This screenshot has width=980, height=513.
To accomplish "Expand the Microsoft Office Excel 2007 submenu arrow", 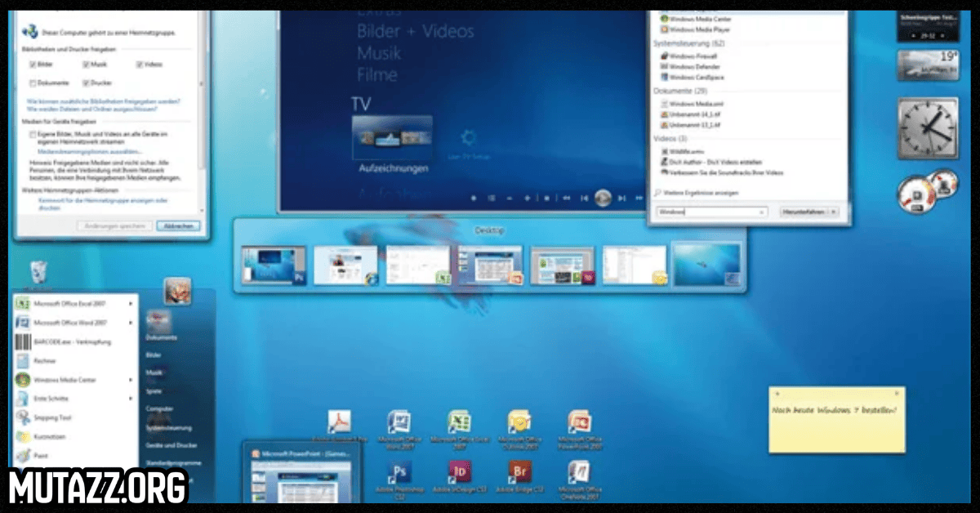I will point(131,303).
